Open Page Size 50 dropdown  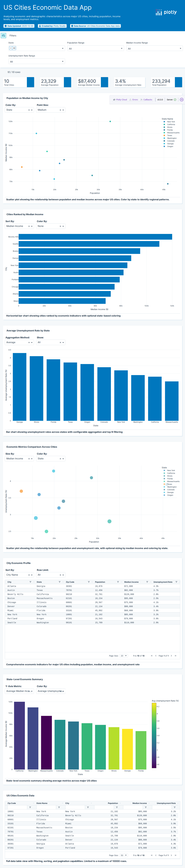(124, 855)
